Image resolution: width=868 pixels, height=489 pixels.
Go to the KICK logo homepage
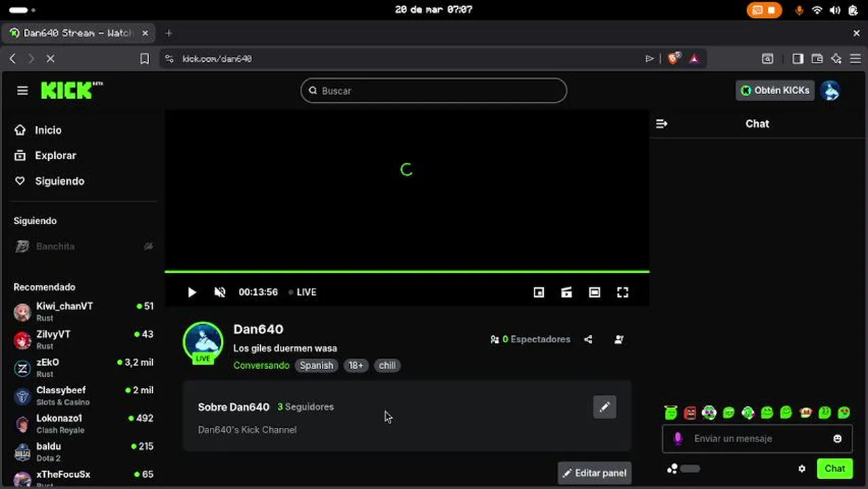71,90
